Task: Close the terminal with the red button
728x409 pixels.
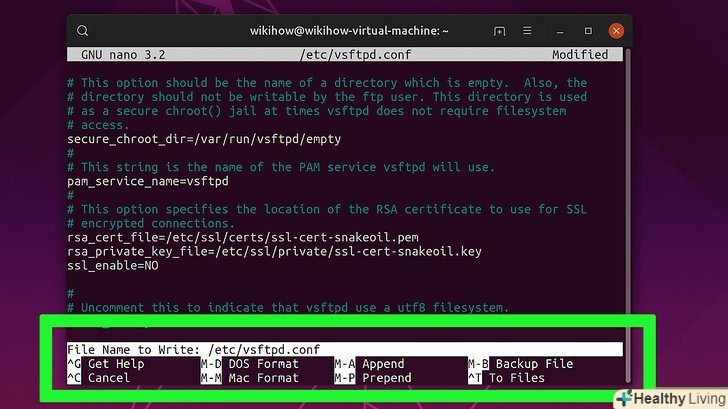Action: [x=616, y=31]
